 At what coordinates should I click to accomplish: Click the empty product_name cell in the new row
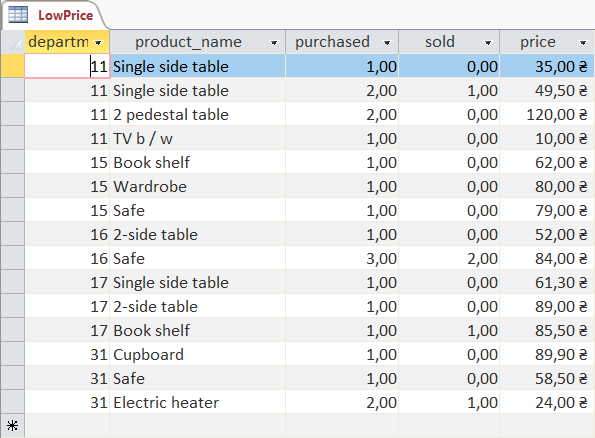click(x=197, y=426)
